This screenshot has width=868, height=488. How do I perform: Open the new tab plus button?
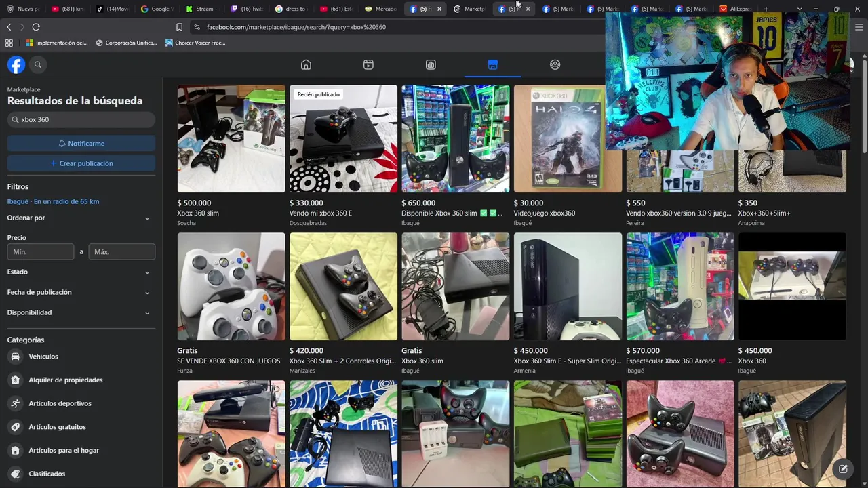click(766, 9)
